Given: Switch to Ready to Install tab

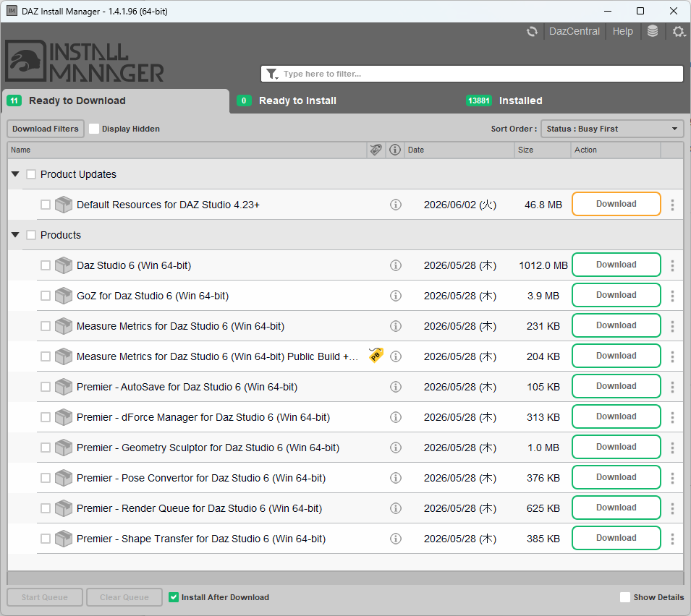Looking at the screenshot, I should pyautogui.click(x=287, y=100).
